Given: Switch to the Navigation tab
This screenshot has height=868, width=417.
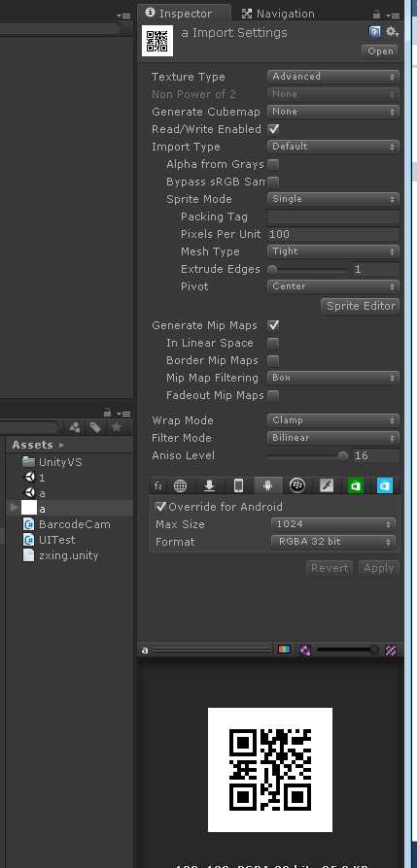Looking at the screenshot, I should tap(278, 14).
